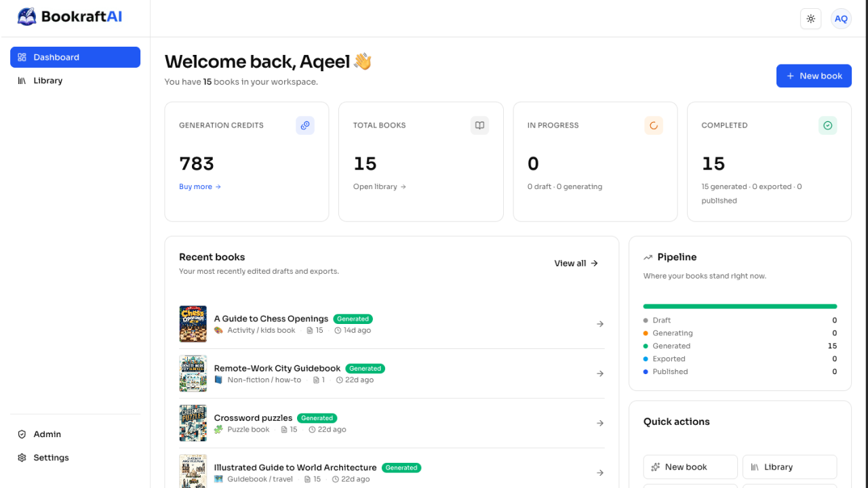Click the orange Generating status dot
The height and width of the screenshot is (488, 868).
(x=646, y=333)
